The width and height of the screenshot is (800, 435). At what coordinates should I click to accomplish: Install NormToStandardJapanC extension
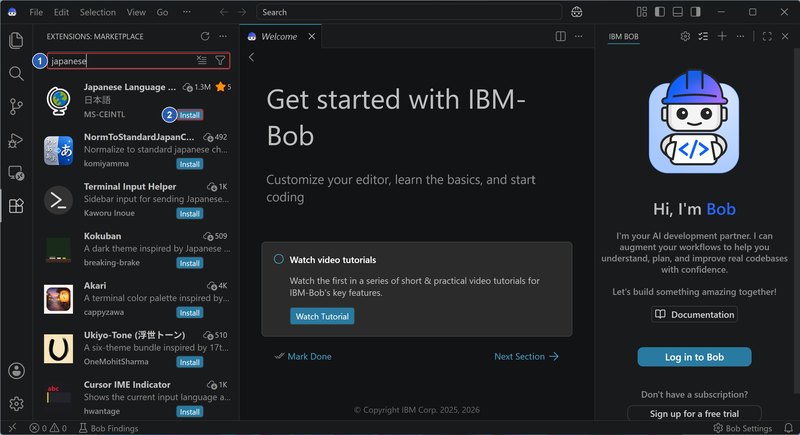(190, 164)
